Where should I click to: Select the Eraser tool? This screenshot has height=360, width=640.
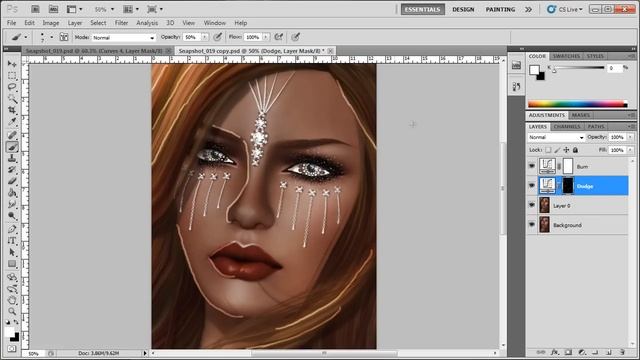[x=12, y=181]
